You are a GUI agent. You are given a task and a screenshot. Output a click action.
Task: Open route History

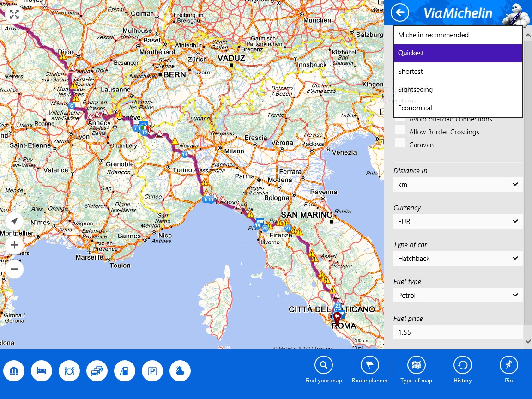coord(462,370)
